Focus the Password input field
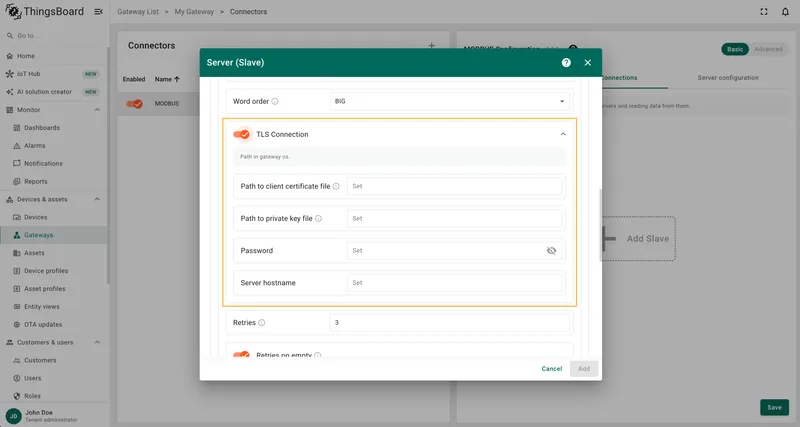 tap(447, 250)
